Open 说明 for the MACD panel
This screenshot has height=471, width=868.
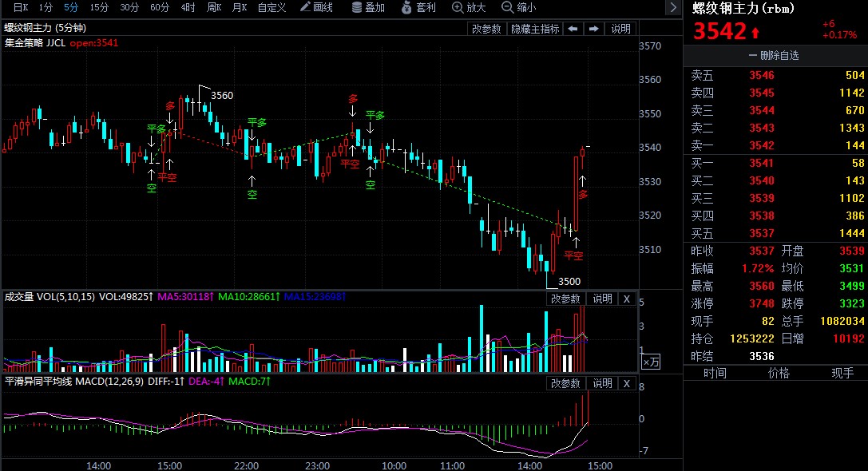602,384
